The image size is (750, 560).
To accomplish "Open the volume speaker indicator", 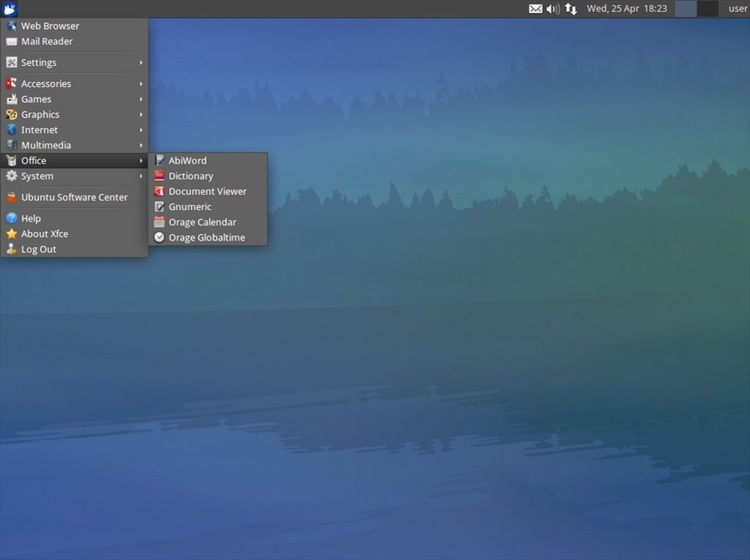I will tap(553, 9).
